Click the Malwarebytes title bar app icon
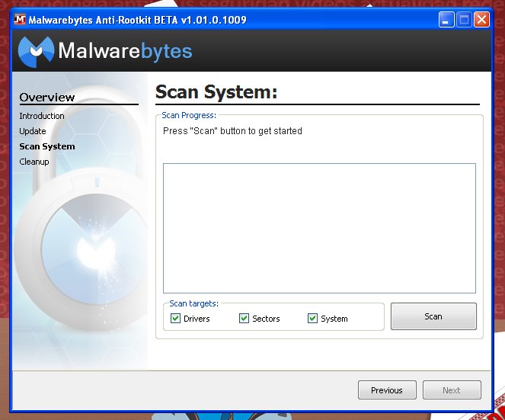This screenshot has width=505, height=420. (20, 19)
